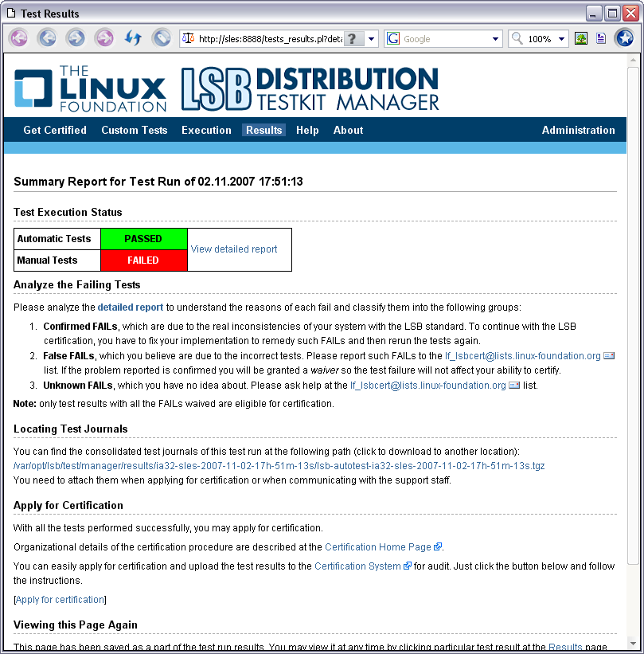
Task: Click the Google search field
Action: click(x=445, y=39)
